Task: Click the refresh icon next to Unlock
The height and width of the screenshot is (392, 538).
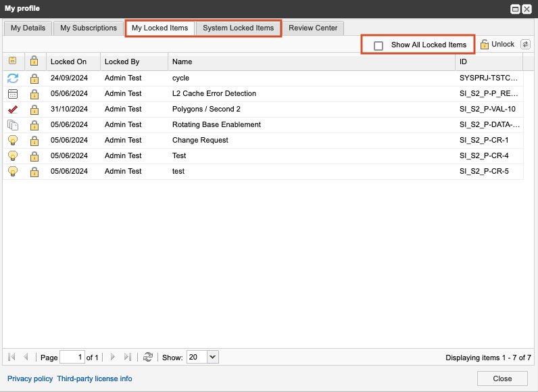Action: pyautogui.click(x=526, y=45)
